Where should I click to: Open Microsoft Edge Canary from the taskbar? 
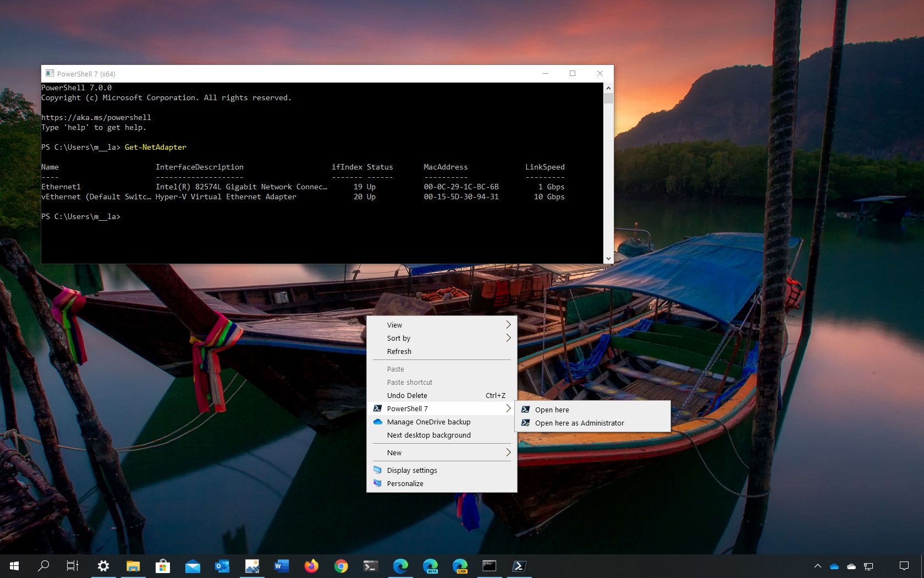[x=460, y=566]
